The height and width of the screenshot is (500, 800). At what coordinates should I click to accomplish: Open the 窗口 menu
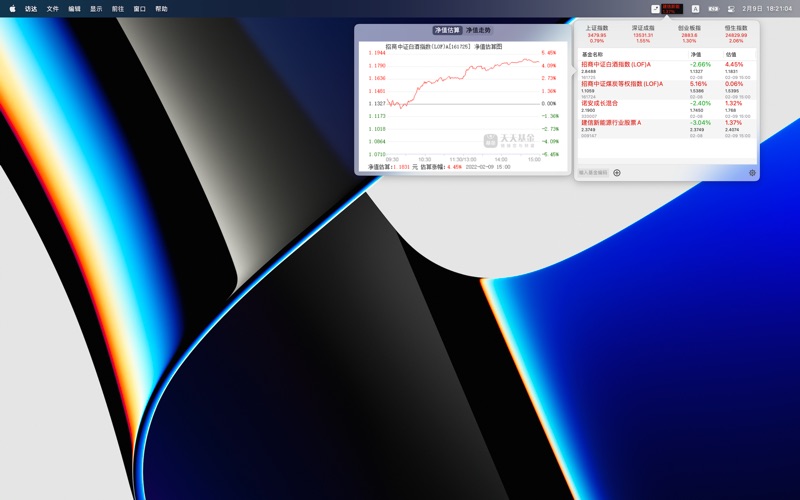pyautogui.click(x=140, y=9)
